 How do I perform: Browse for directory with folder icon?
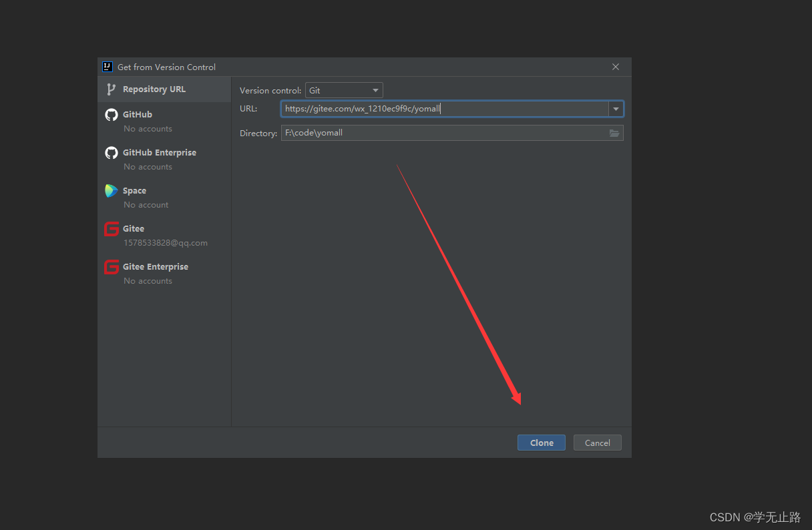[614, 133]
